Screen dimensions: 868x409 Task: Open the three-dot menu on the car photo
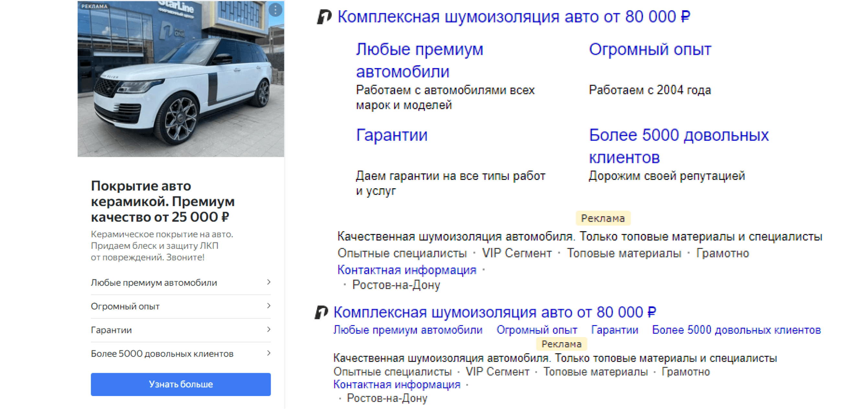[x=275, y=10]
